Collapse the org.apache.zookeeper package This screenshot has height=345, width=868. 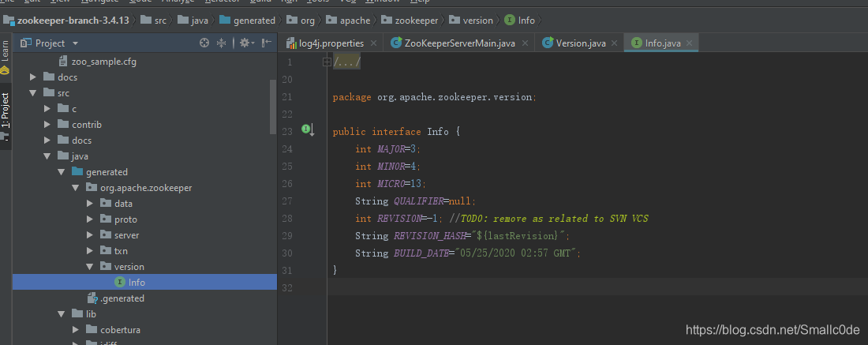click(76, 188)
